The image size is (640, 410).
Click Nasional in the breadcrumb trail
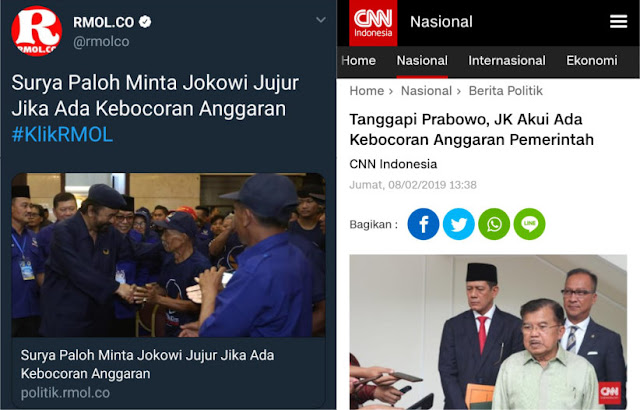pyautogui.click(x=426, y=91)
